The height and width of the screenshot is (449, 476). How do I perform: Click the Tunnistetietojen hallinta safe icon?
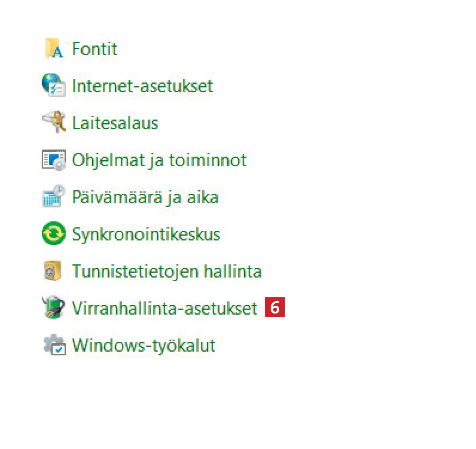tap(53, 271)
